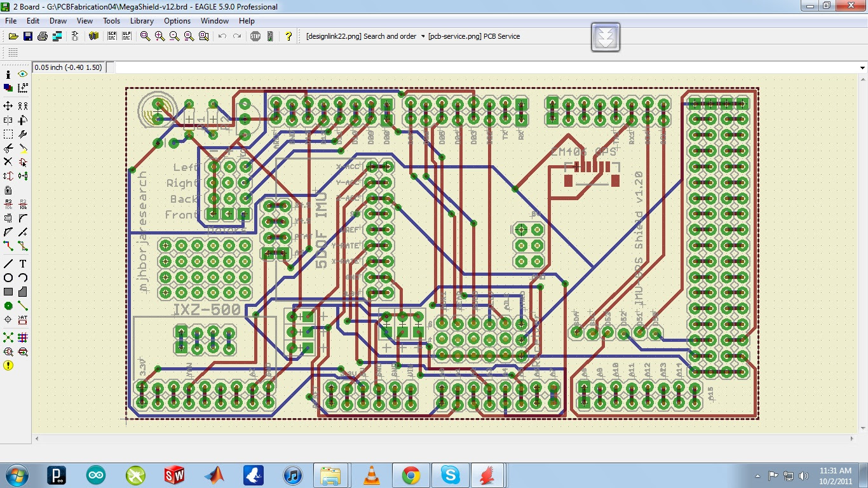868x488 pixels.
Task: Select the Group selection tool
Action: (x=8, y=134)
